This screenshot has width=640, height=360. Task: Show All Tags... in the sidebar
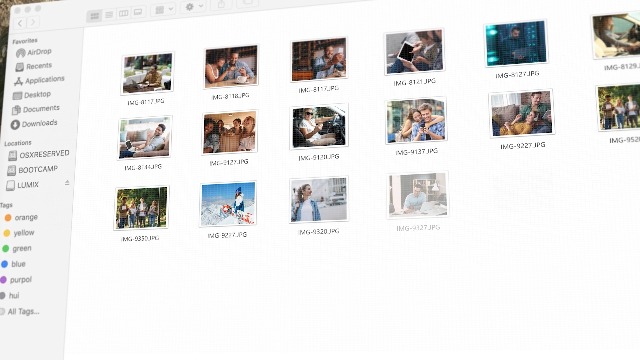coord(20,312)
